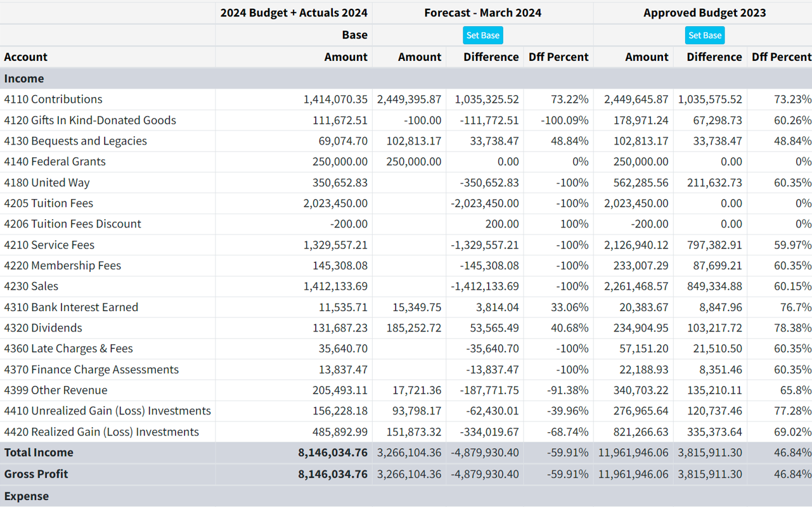Select the 4206 Tuition Fees Discount account
Image resolution: width=812 pixels, height=507 pixels.
point(72,224)
